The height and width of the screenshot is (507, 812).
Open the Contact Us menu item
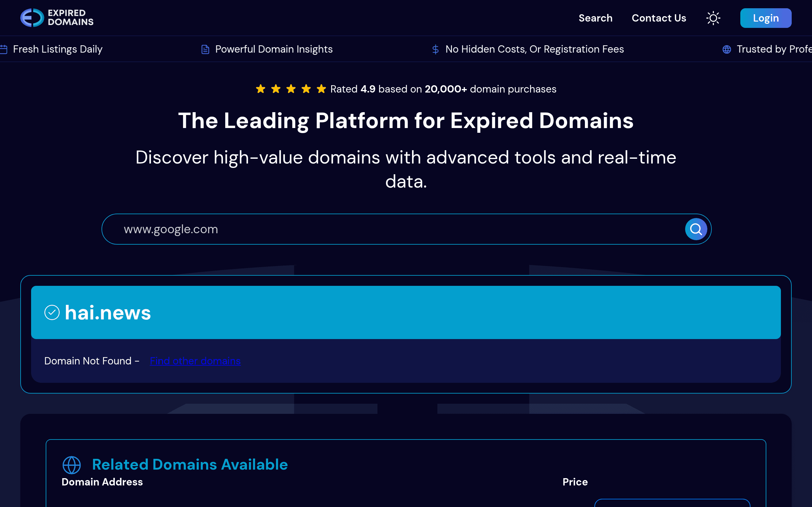tap(659, 18)
